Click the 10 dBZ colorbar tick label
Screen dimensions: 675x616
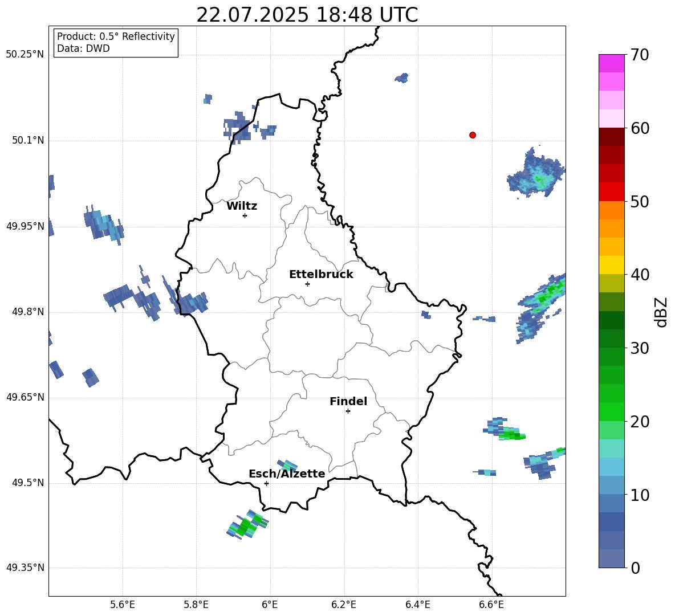tap(640, 495)
